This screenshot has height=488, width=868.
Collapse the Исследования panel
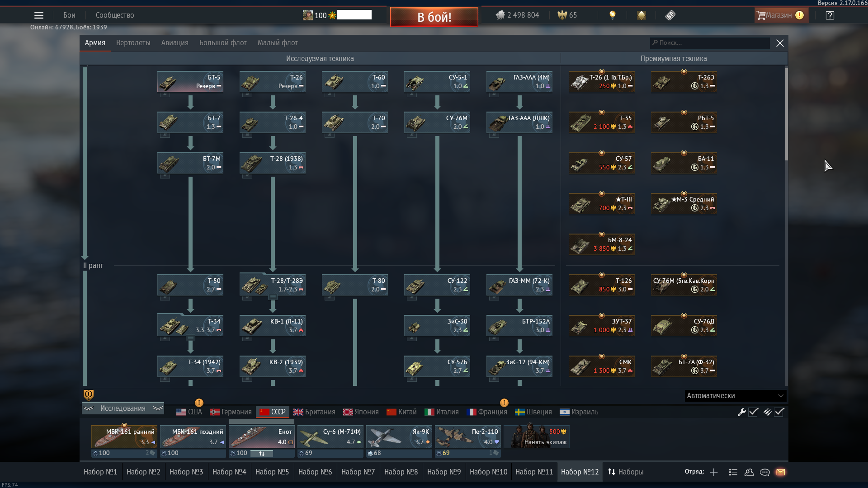(x=123, y=408)
